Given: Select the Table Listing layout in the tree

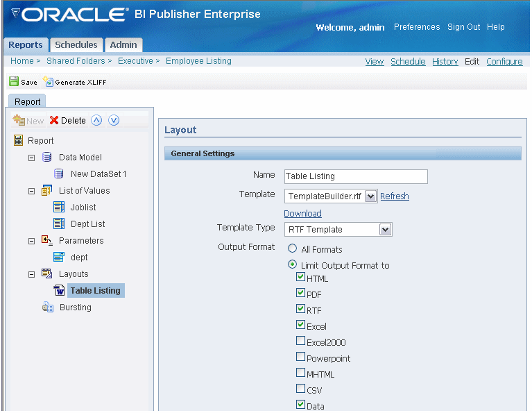Looking at the screenshot, I should pyautogui.click(x=96, y=290).
